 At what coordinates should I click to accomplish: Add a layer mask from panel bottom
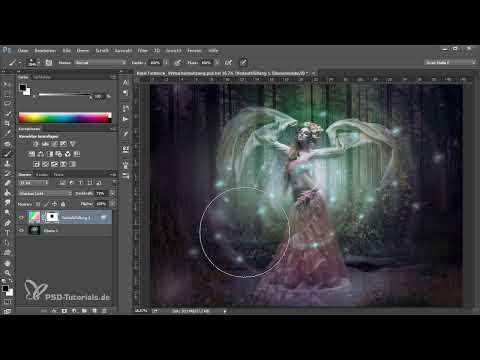[x=64, y=311]
